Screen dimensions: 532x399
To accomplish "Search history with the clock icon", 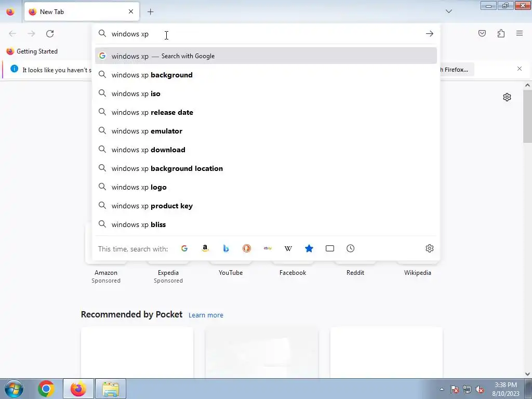I will pyautogui.click(x=351, y=248).
